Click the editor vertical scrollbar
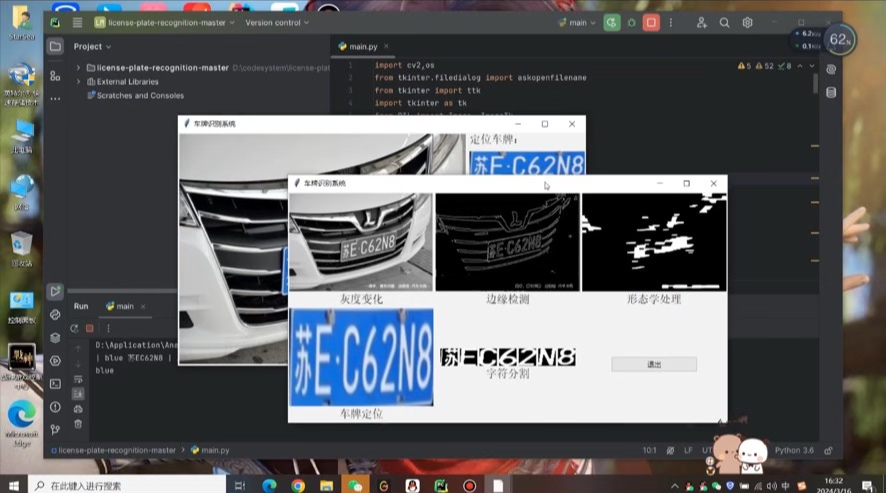The image size is (886, 493). click(815, 84)
